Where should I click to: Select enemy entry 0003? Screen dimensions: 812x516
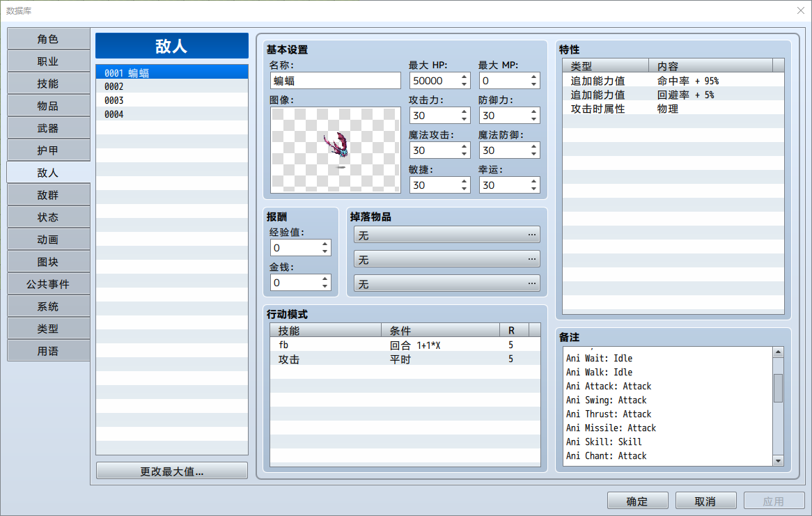pyautogui.click(x=172, y=100)
